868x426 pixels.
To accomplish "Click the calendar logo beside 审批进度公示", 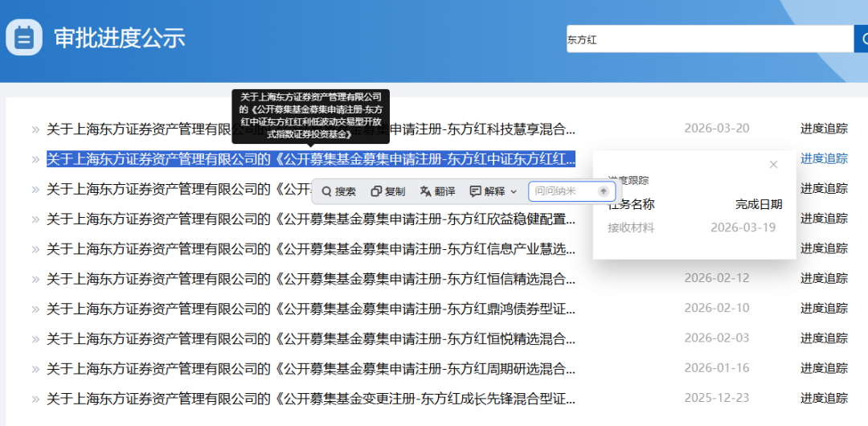I will pos(24,37).
